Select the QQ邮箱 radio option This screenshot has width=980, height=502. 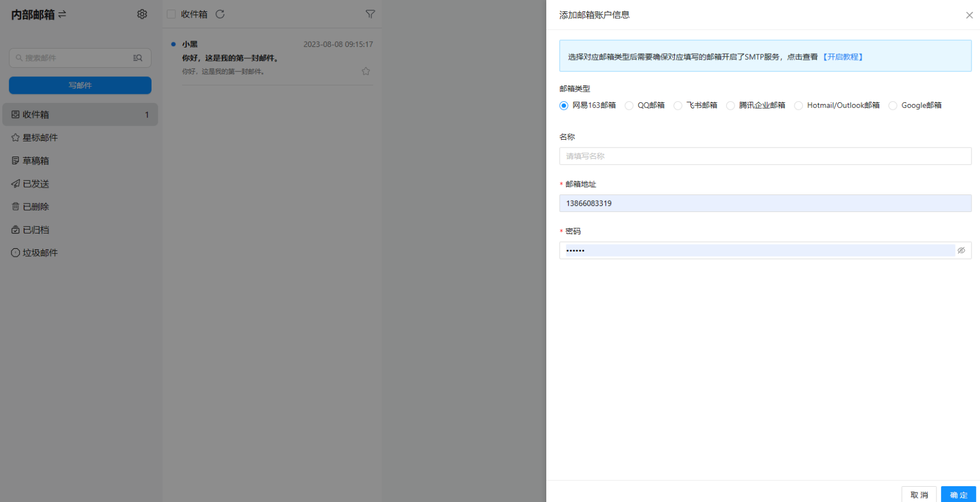click(x=629, y=106)
